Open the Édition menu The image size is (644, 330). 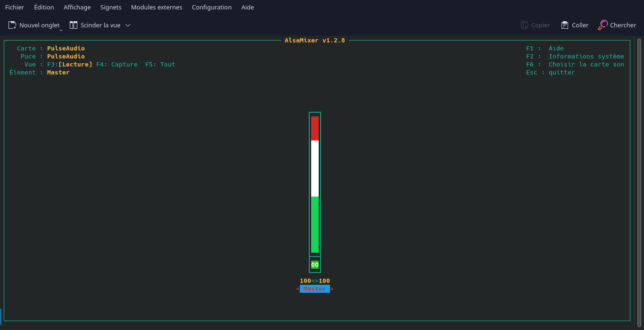[44, 7]
